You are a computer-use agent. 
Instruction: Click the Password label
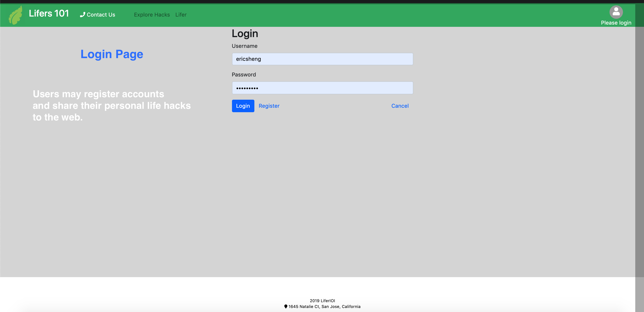[243, 75]
